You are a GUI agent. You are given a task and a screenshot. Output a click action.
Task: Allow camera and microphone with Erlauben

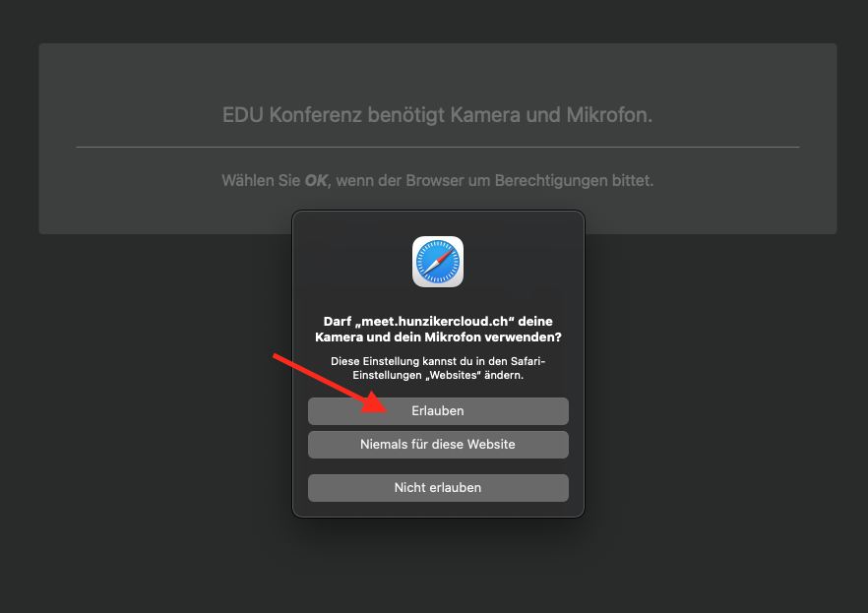(438, 411)
